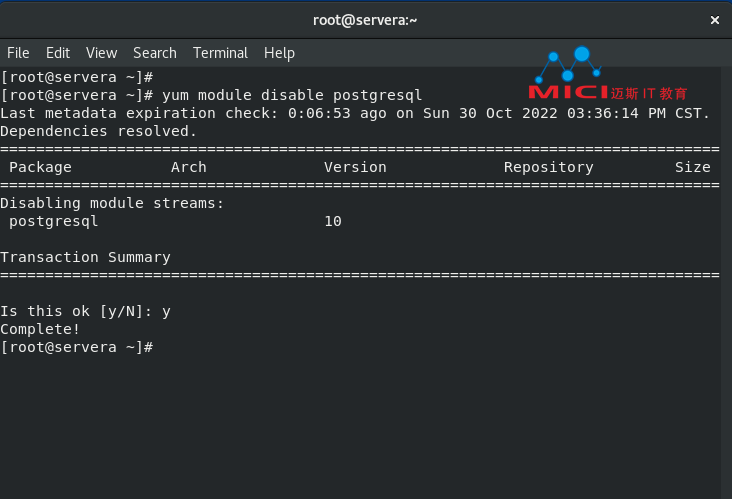Click the postgresql module stream entry
This screenshot has height=499, width=732.
[54, 221]
